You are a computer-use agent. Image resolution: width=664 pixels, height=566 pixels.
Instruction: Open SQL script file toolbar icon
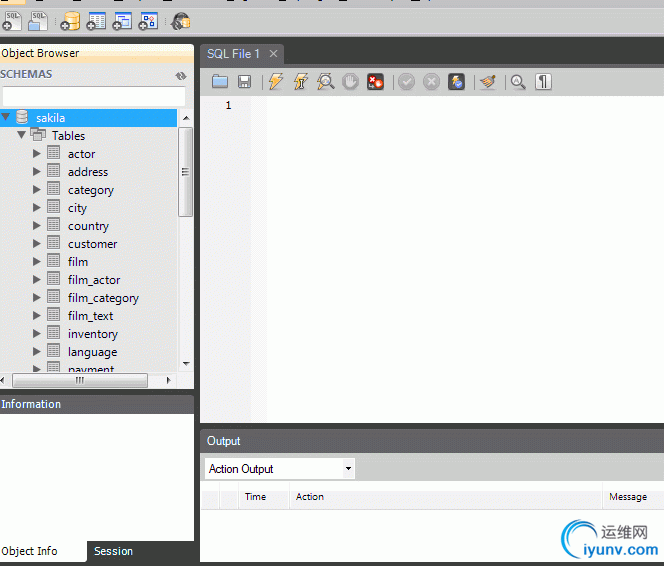[38, 21]
